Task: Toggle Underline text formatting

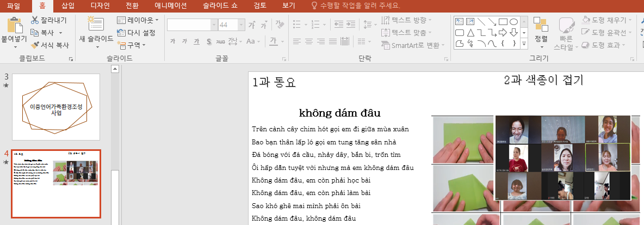Action: pyautogui.click(x=197, y=41)
